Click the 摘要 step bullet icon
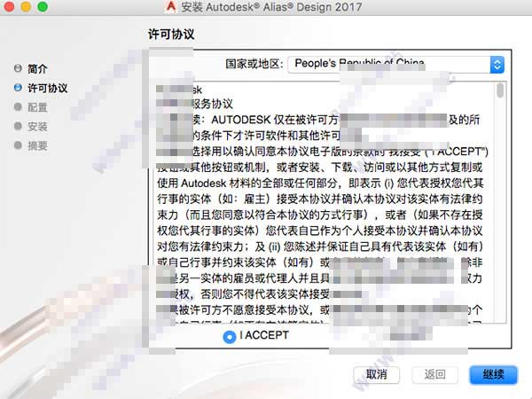The width and height of the screenshot is (532, 399). point(18,145)
